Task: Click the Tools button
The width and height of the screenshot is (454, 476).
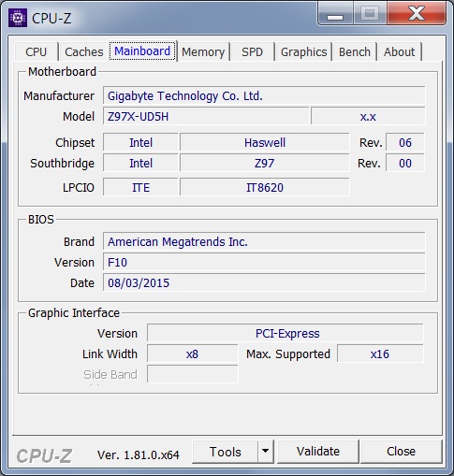Action: pos(226,452)
